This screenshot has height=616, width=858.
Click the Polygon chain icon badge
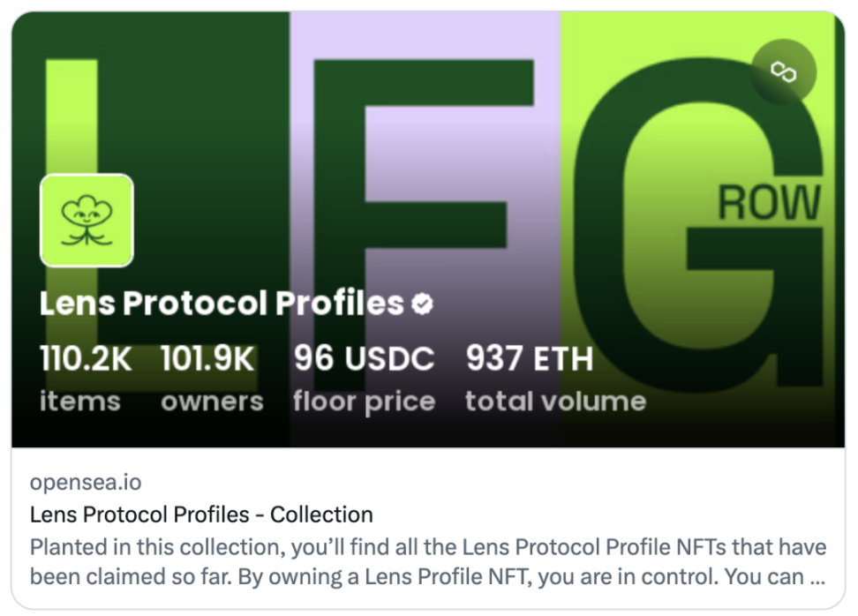pyautogui.click(x=784, y=72)
